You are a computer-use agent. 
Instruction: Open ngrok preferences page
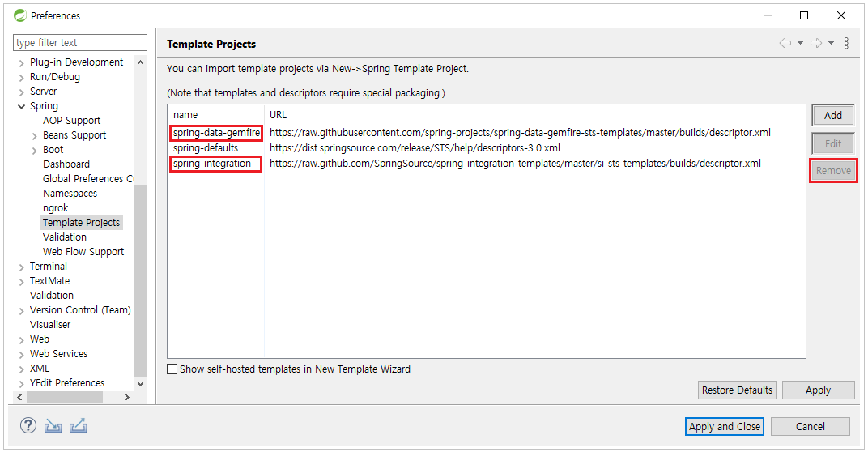click(x=55, y=207)
